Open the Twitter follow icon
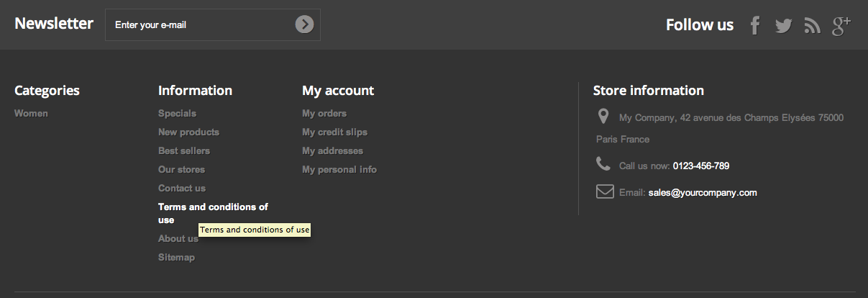This screenshot has width=868, height=298. point(783,26)
